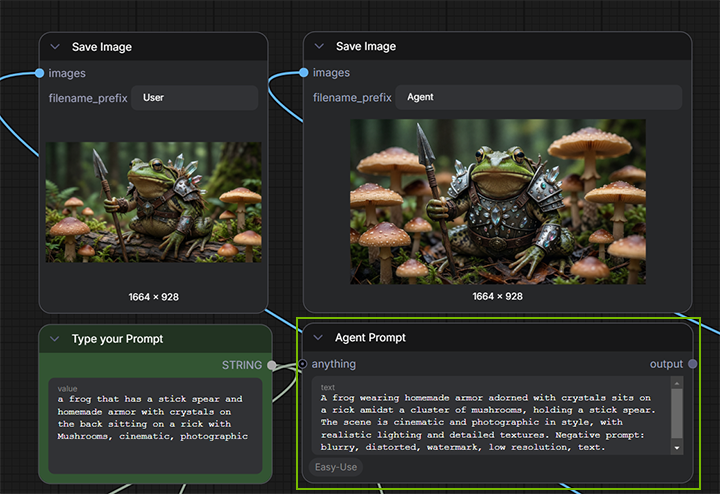Viewport: 720px width, 494px height.
Task: Click in the prompt value text box
Action: (x=155, y=426)
